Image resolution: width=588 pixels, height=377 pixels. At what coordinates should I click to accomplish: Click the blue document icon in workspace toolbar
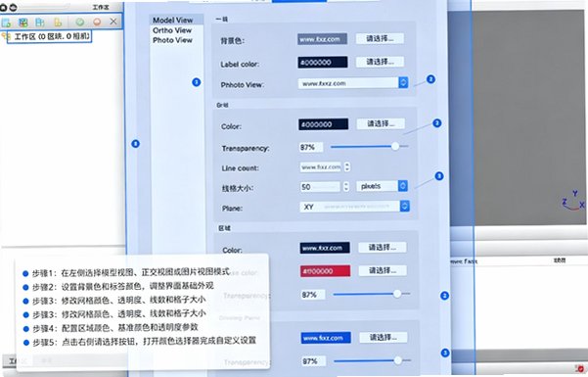(x=40, y=23)
